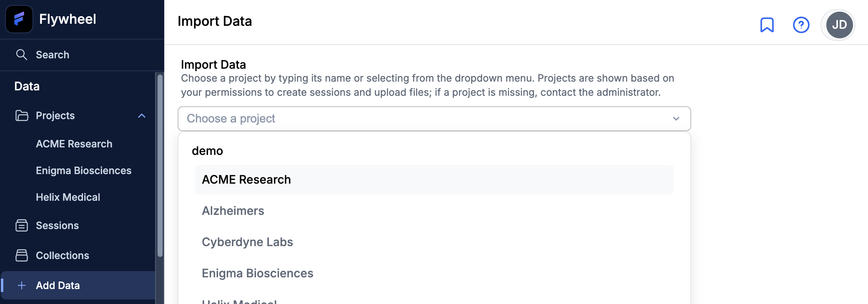The image size is (868, 304).
Task: Click the Sessions icon in sidebar
Action: coord(22,225)
